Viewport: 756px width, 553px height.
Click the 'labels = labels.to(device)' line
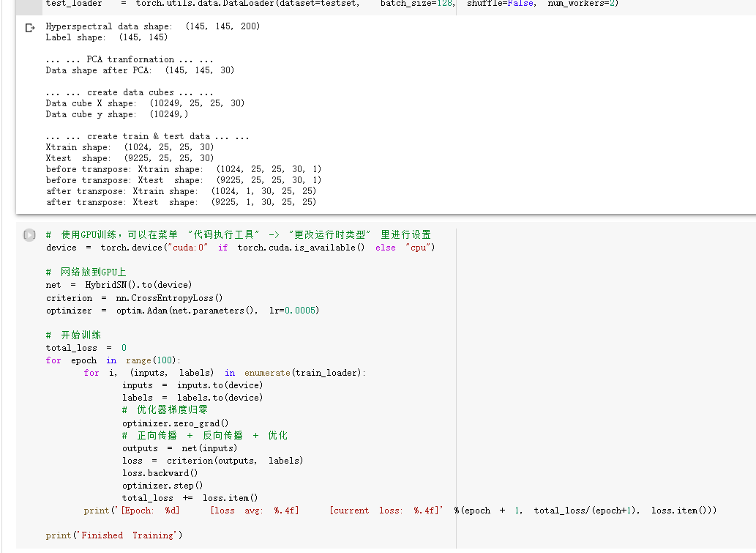click(x=192, y=398)
